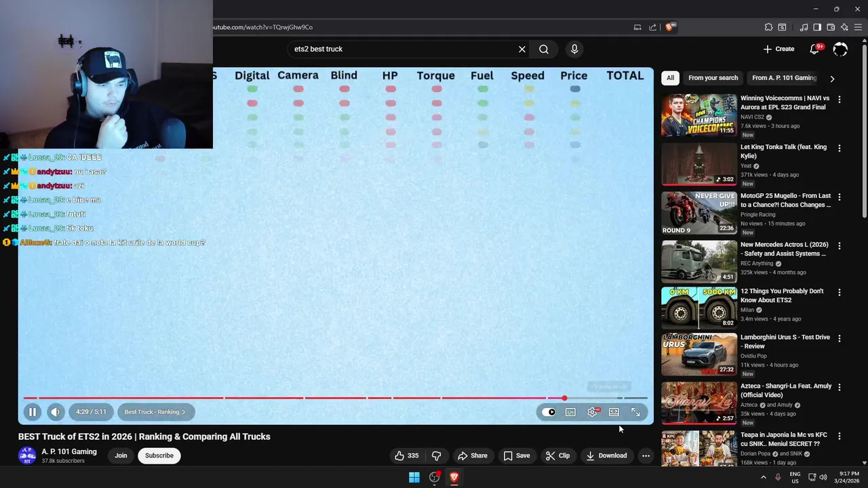The height and width of the screenshot is (488, 868).
Task: Open Brave Leo AI sparkle icon
Action: click(x=844, y=27)
